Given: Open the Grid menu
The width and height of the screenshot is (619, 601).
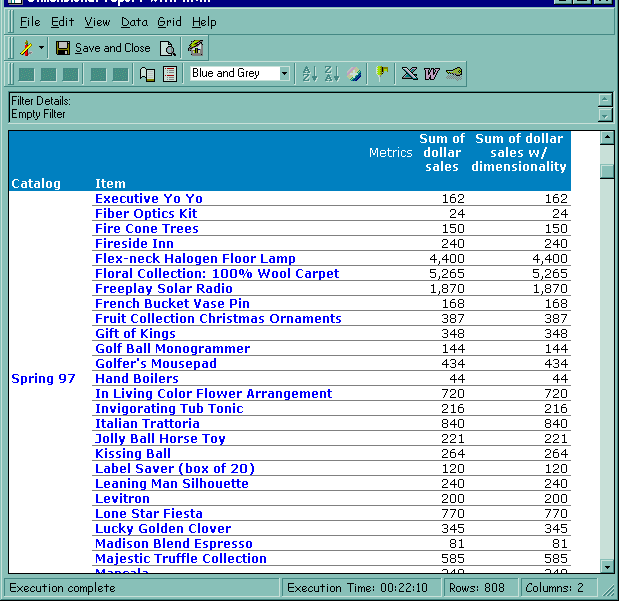Looking at the screenshot, I should click(169, 22).
